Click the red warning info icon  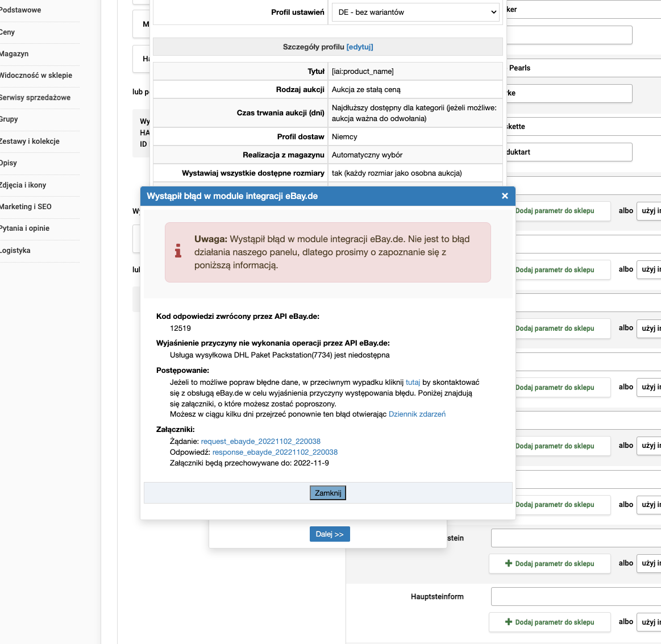[178, 251]
